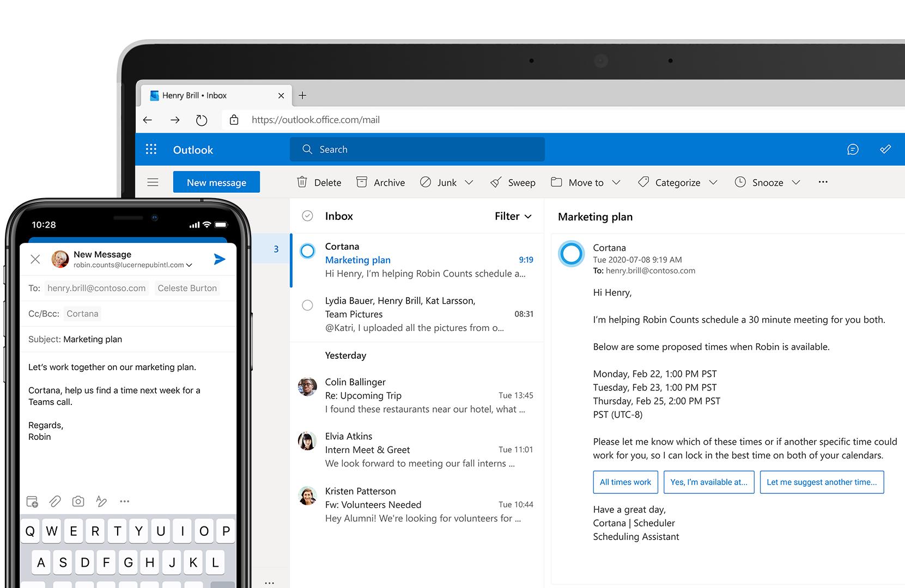Open text formatting options in the message composer
This screenshot has height=588, width=905.
[x=101, y=501]
